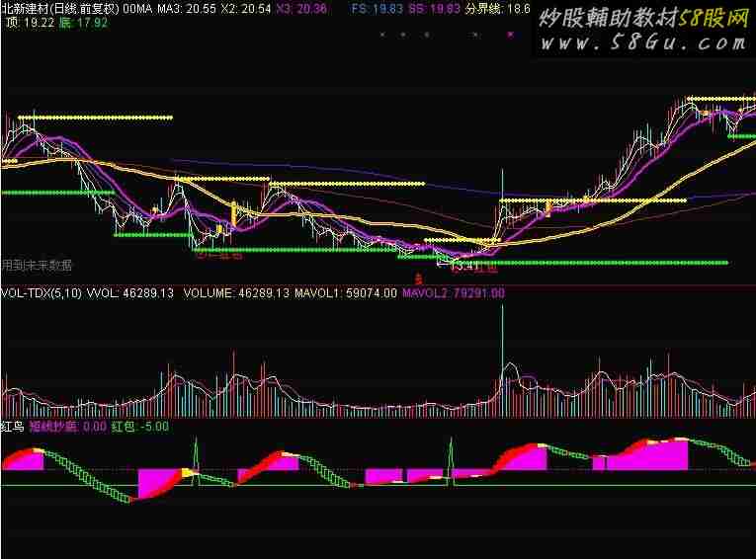Click the 用到未来数据 notice text
The image size is (756, 559).
(x=37, y=265)
